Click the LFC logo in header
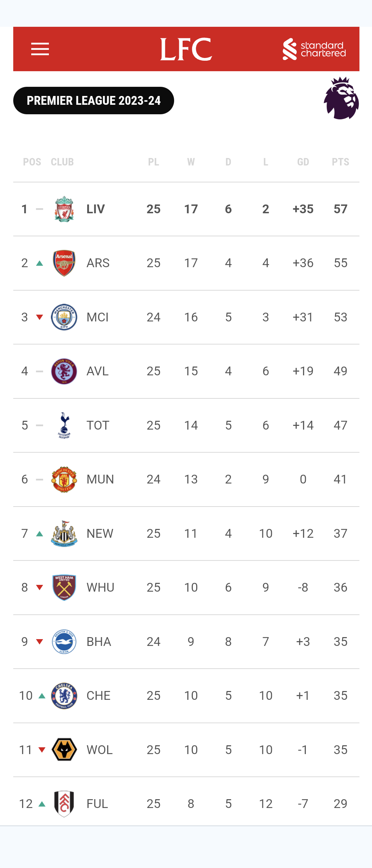372x868 pixels. click(186, 49)
